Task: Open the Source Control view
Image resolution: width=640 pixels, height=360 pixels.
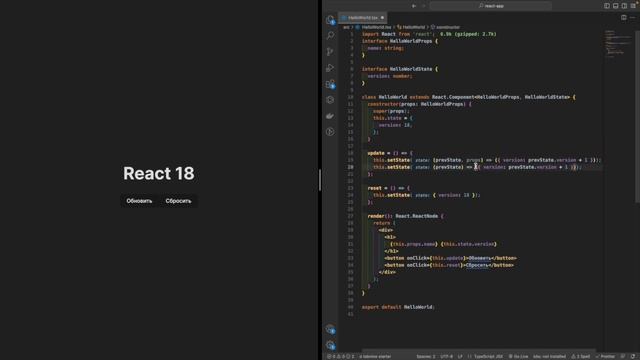Action: 330,51
